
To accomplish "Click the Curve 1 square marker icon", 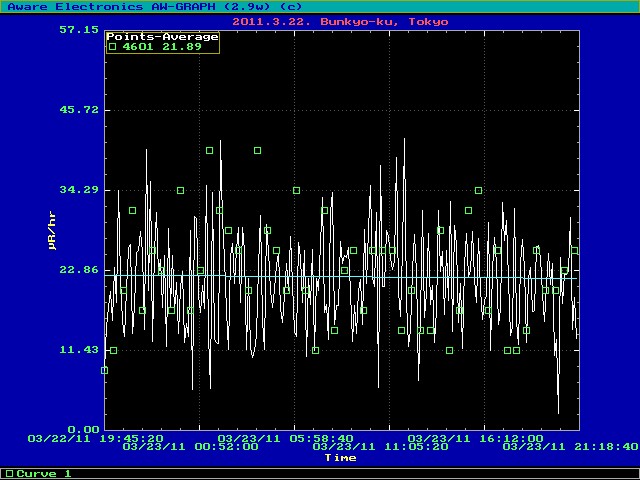I will tap(8, 473).
